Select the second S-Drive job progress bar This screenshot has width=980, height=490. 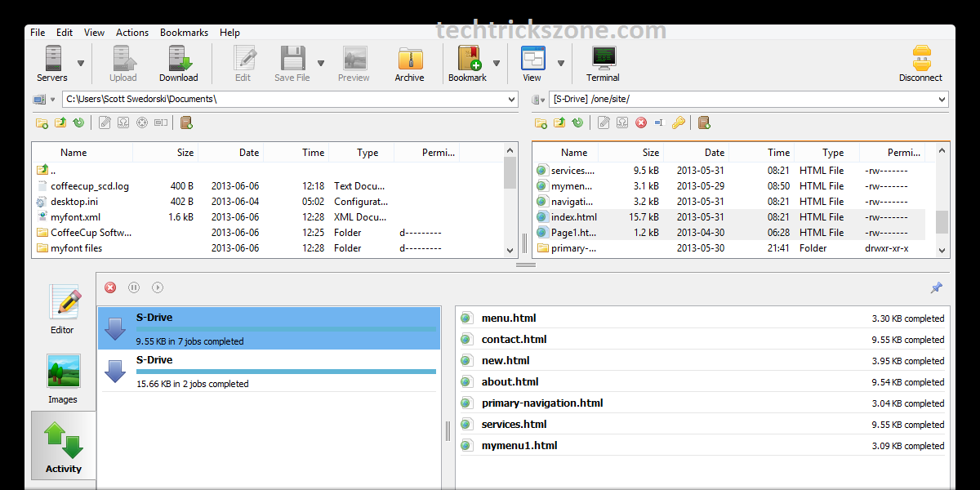pyautogui.click(x=286, y=371)
